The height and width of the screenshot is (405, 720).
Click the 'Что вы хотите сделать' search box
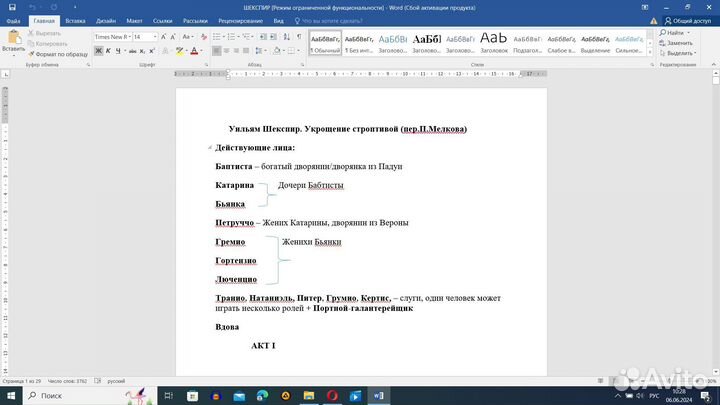(x=329, y=21)
